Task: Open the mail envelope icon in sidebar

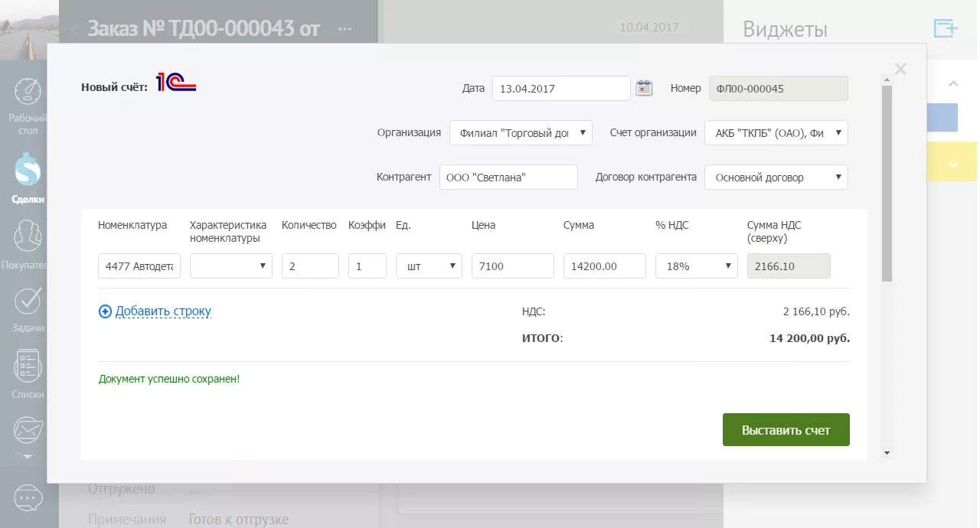Action: point(28,430)
